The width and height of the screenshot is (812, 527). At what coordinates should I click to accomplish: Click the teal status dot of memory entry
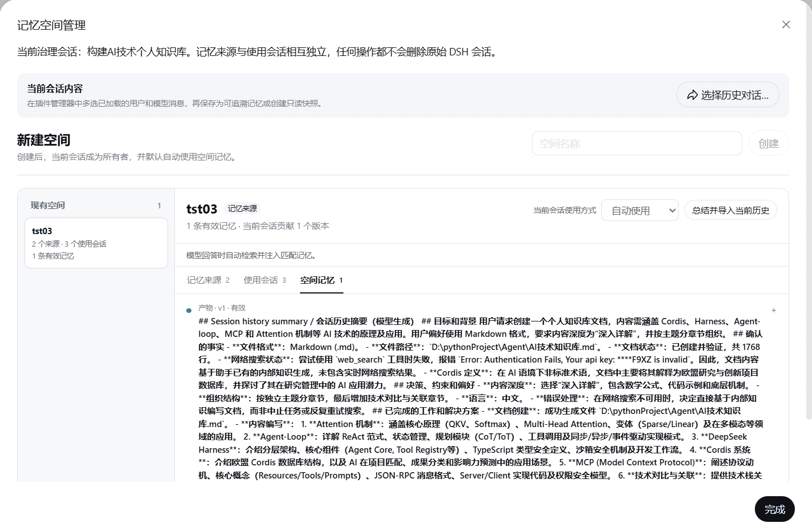[x=189, y=311]
